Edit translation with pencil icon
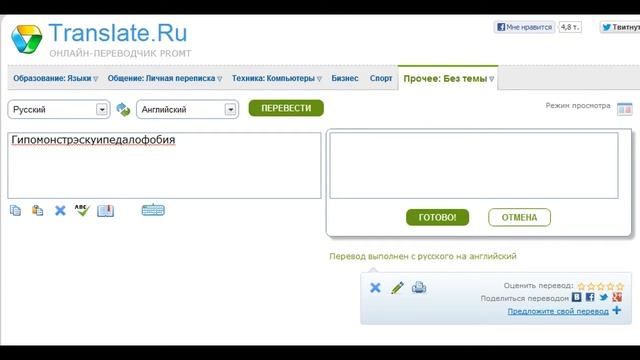The image size is (640, 360). 397,288
